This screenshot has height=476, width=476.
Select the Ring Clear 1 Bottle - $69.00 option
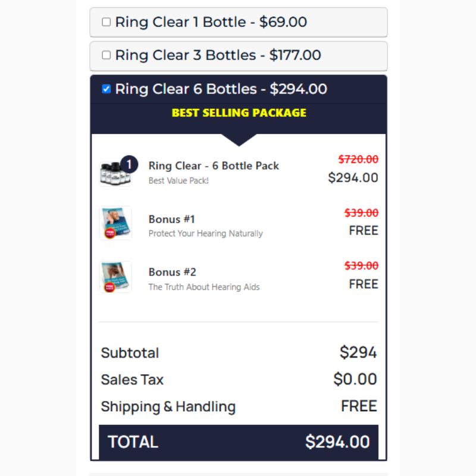point(239,22)
